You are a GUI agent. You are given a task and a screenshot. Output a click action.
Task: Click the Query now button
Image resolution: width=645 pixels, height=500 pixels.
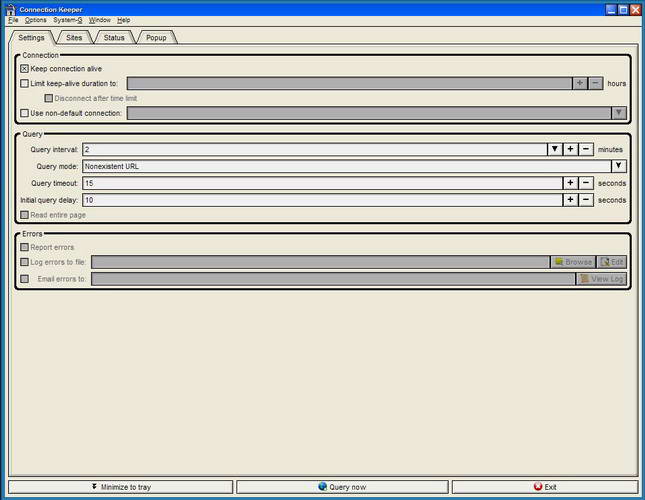342,487
